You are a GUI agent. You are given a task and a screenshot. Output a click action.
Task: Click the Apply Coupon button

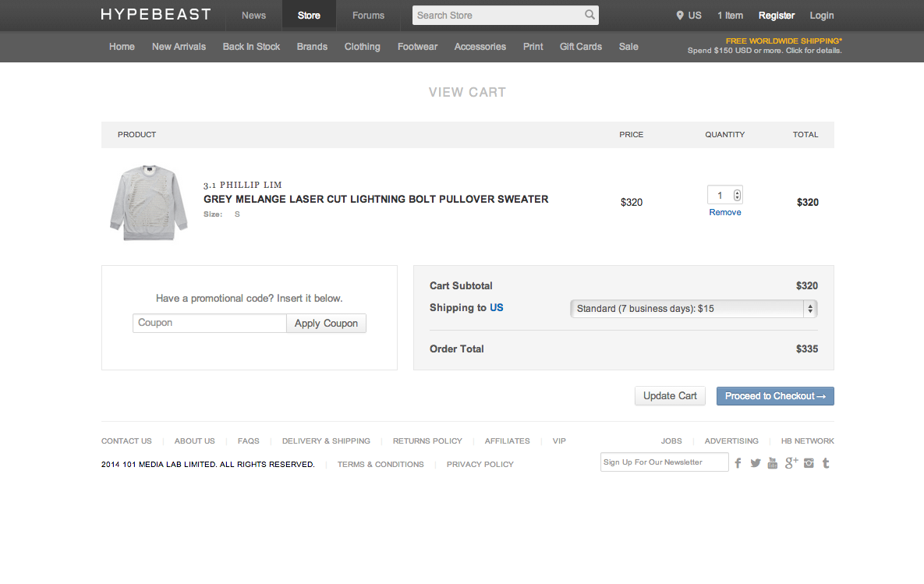click(326, 324)
